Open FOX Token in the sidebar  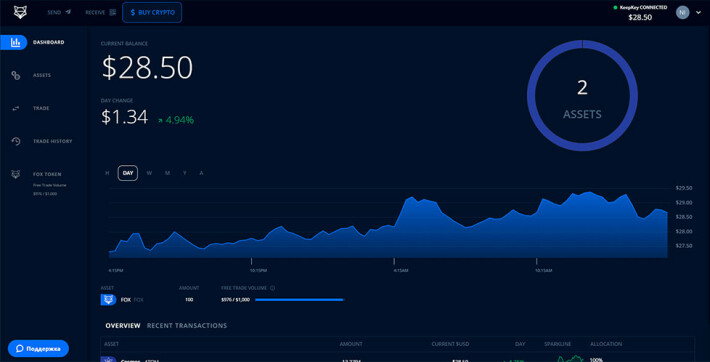pyautogui.click(x=47, y=174)
